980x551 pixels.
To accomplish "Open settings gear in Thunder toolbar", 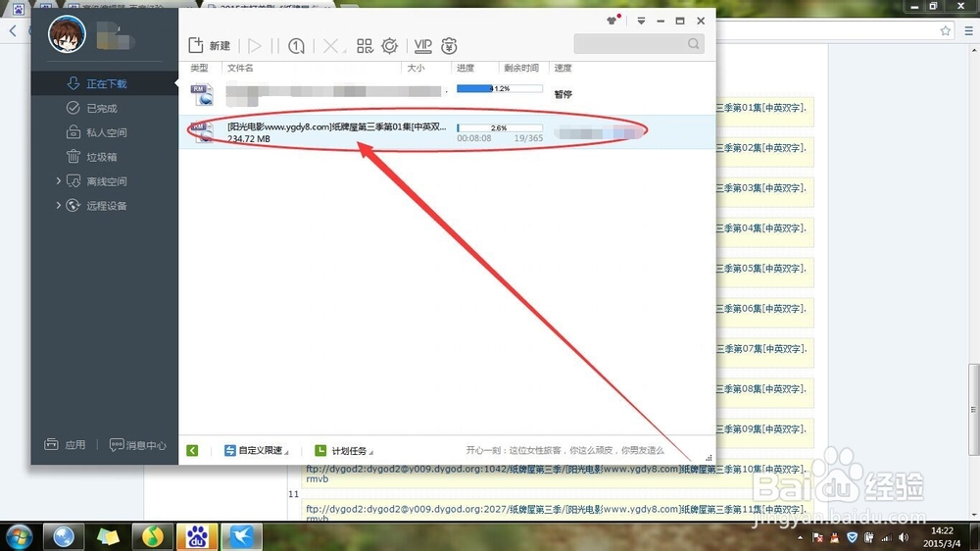I will pos(389,46).
